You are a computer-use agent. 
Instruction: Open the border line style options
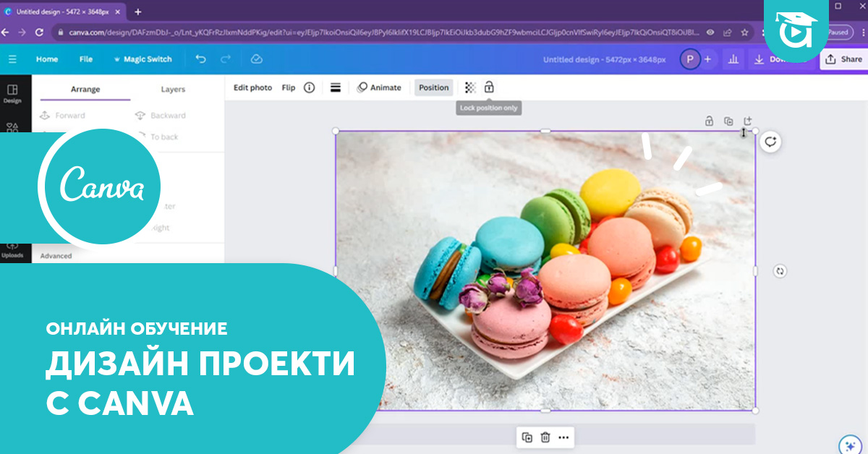(x=336, y=87)
